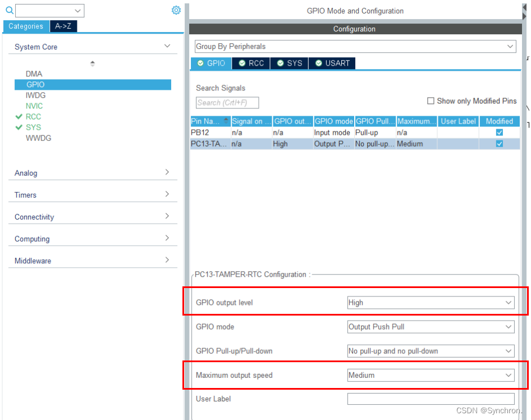Open the GPIO mode dropdown
Viewport: 531px width, 420px height.
(431, 327)
